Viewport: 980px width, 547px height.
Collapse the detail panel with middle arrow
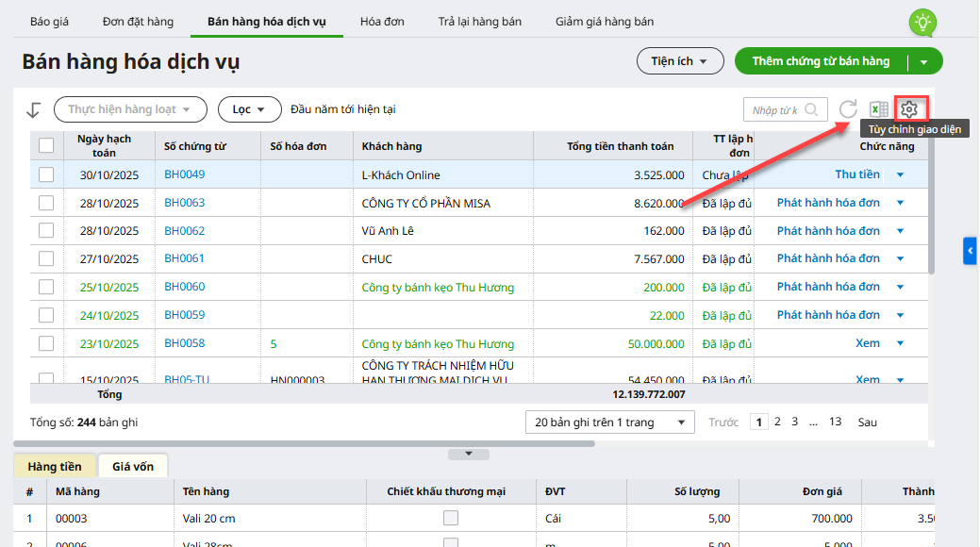click(469, 454)
